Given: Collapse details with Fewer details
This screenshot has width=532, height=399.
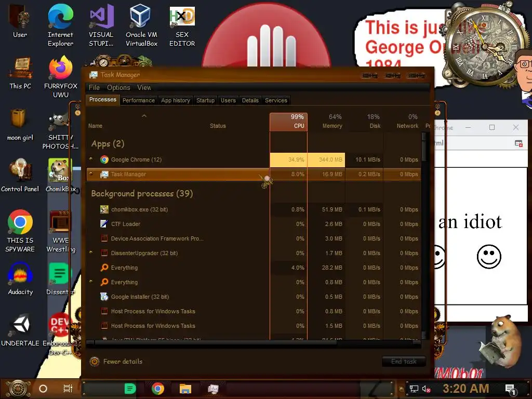Looking at the screenshot, I should click(x=116, y=362).
